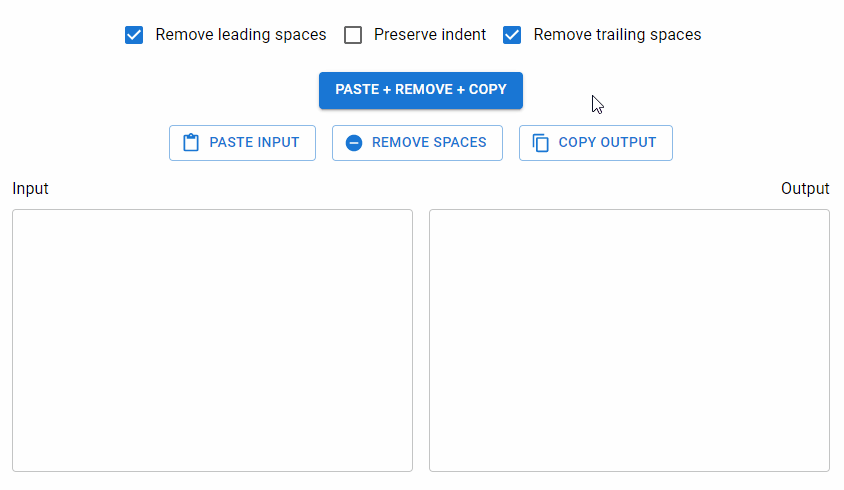Click the REMOVE SPACES button text
This screenshot has height=490, width=844.
click(429, 142)
